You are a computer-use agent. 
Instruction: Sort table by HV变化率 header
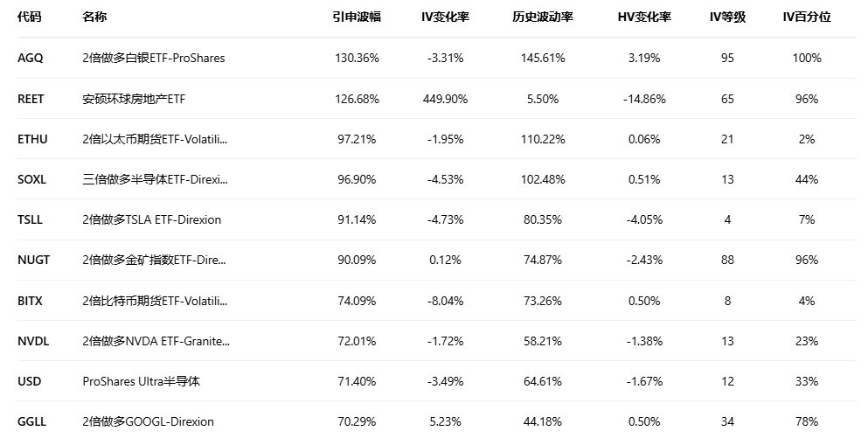[x=644, y=17]
